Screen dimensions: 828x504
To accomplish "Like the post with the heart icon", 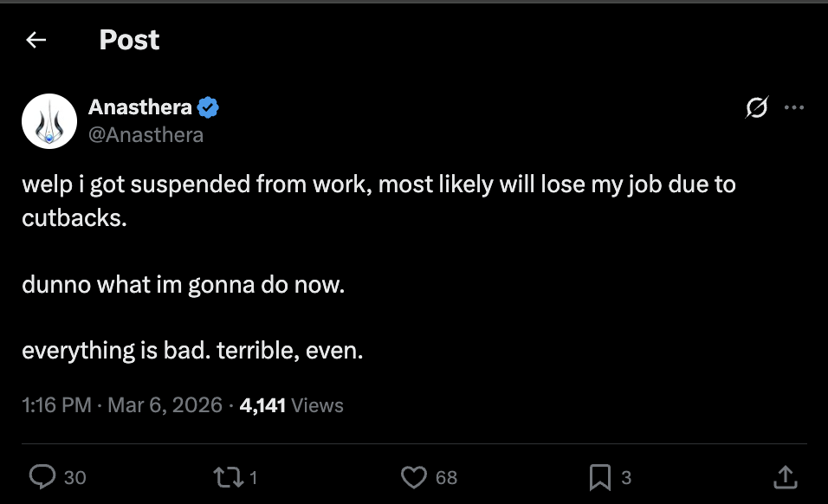I will click(413, 477).
